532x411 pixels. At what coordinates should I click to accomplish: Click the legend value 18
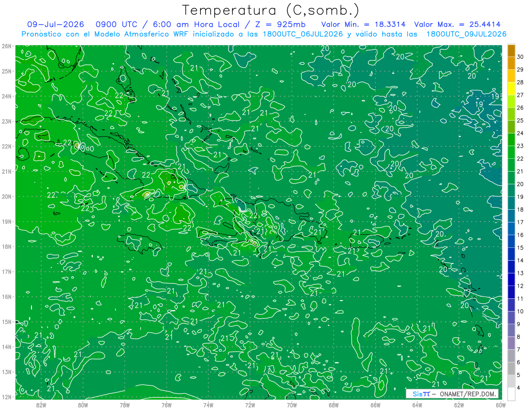[x=520, y=210]
